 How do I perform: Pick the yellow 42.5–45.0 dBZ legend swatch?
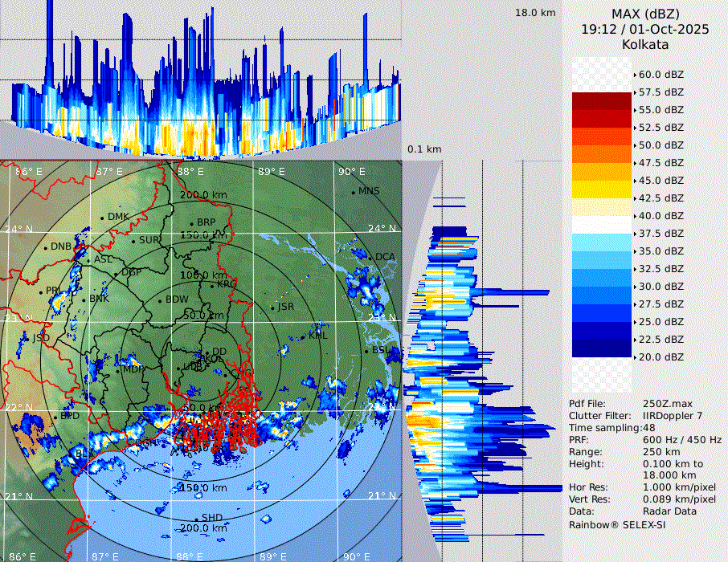click(x=601, y=189)
